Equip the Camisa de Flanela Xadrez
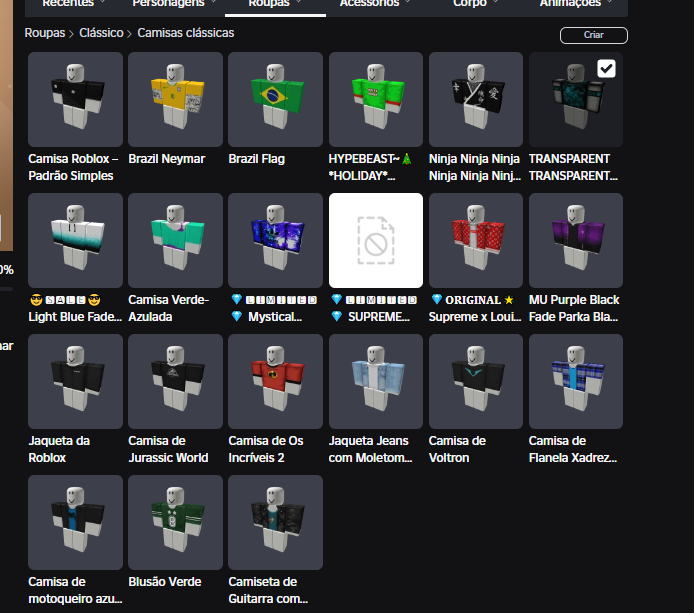 click(x=576, y=382)
